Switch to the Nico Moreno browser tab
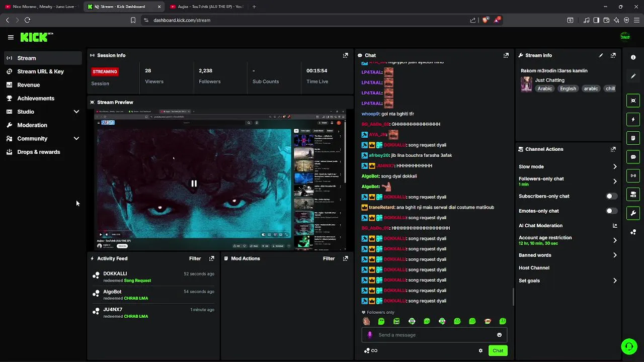 [42, 7]
